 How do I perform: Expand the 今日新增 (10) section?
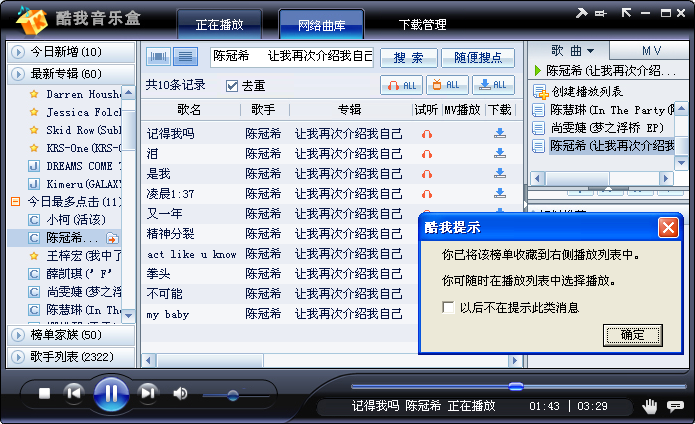point(71,52)
